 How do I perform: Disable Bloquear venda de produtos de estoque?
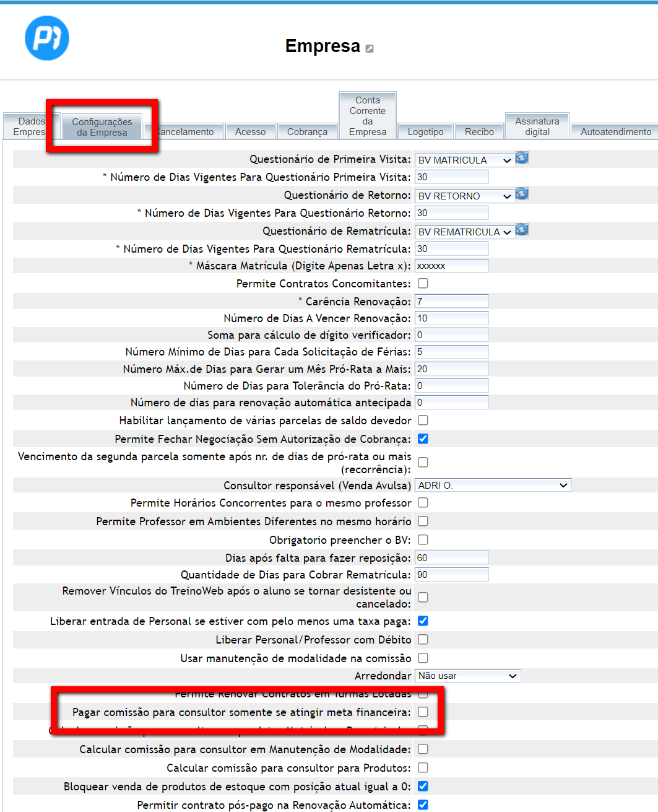tap(423, 787)
